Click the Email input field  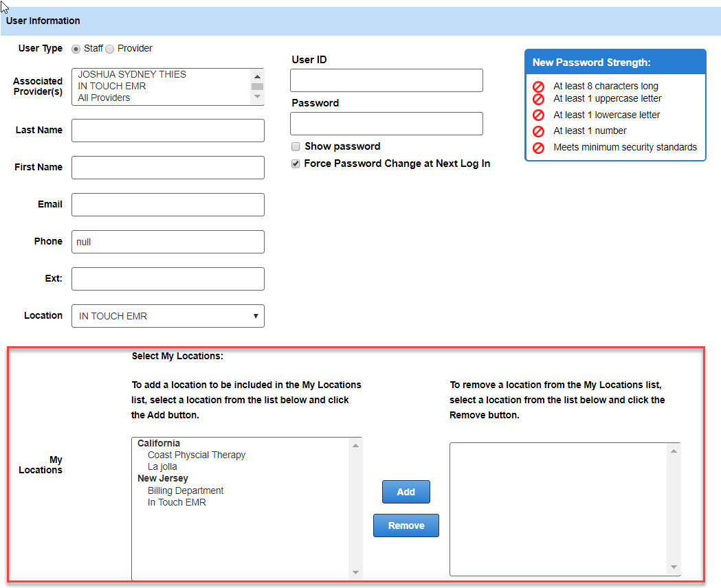pyautogui.click(x=168, y=205)
